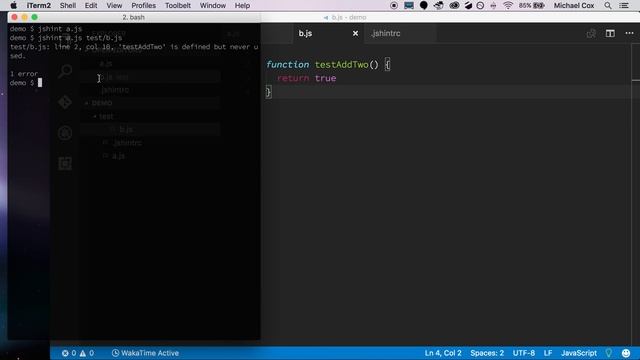Switch to the b.js editor tab
The width and height of the screenshot is (640, 360).
305,33
